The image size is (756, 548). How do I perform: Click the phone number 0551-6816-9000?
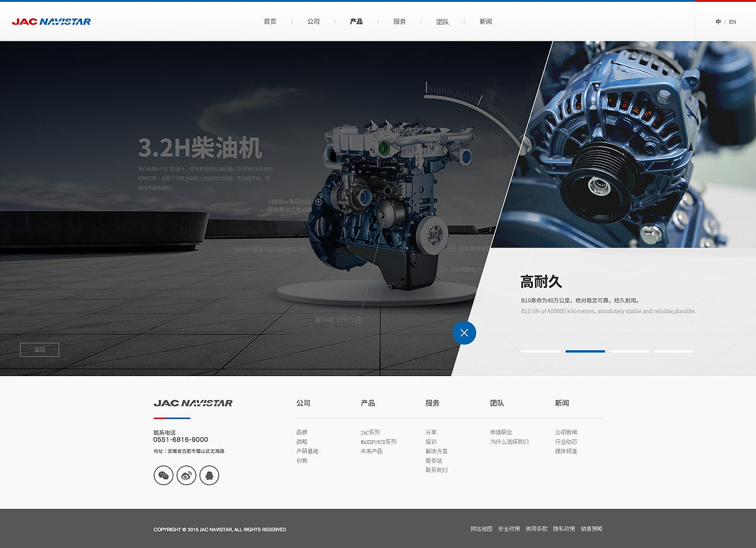point(181,440)
